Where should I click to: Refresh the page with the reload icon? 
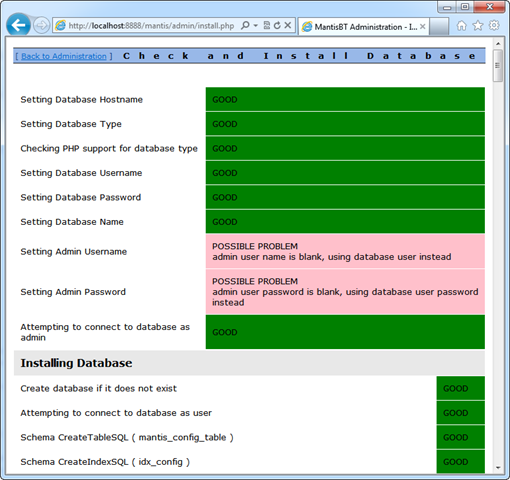[x=277, y=25]
